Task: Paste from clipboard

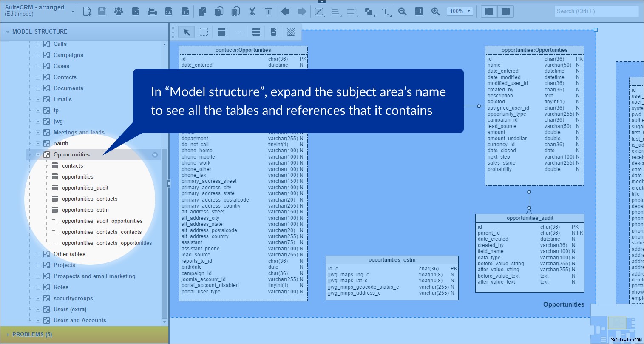Action: tap(219, 11)
